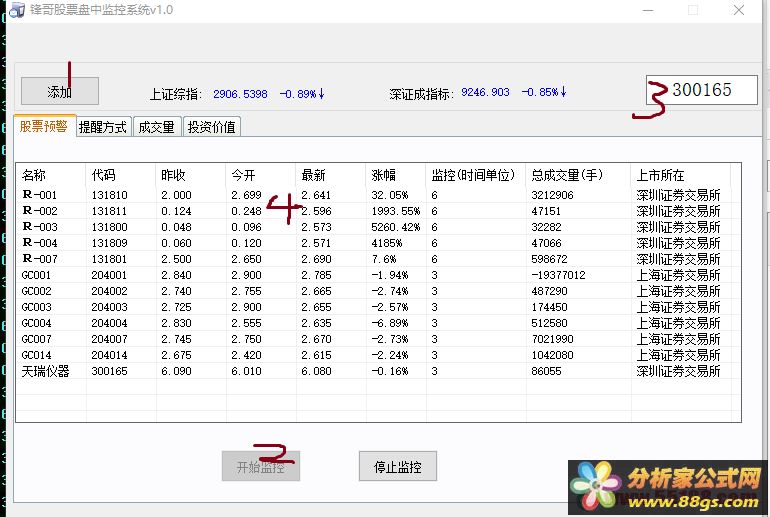
Task: Click the 32.05% change cell
Action: tap(390, 195)
